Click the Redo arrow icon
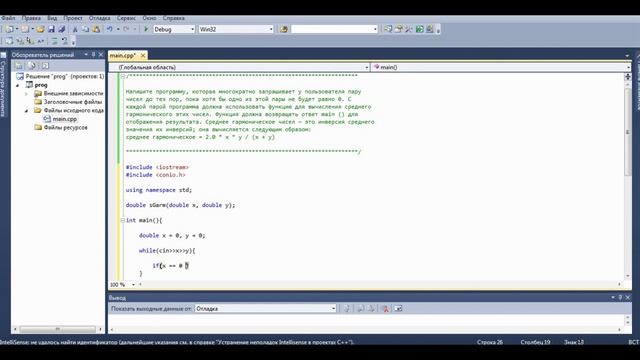The image size is (640, 360). tap(126, 29)
